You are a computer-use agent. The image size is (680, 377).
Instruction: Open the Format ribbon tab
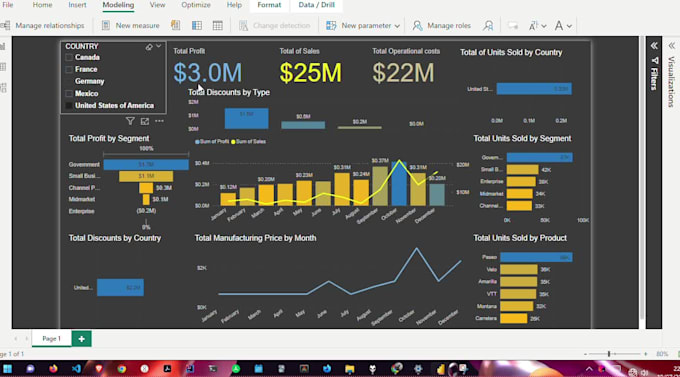click(x=269, y=5)
